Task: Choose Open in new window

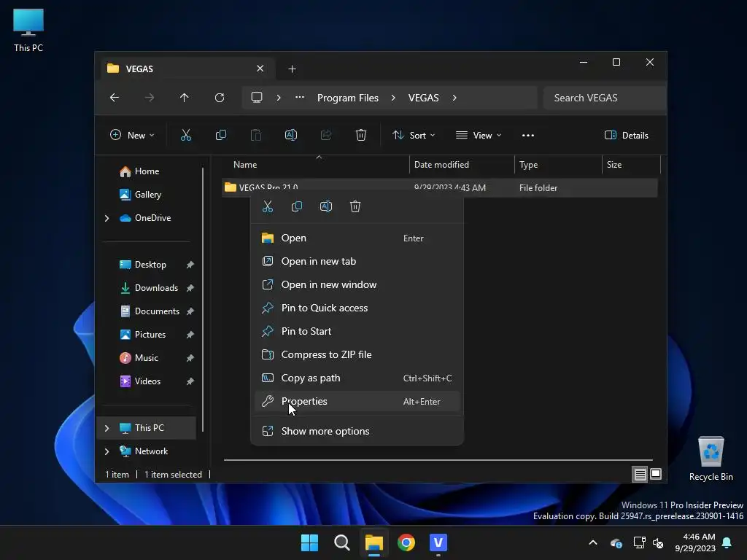Action: click(x=357, y=285)
